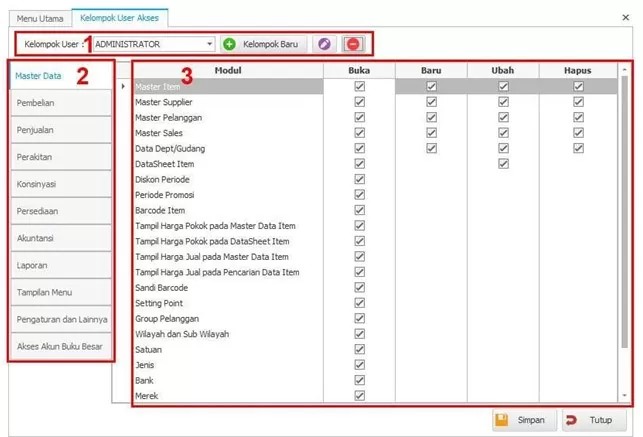Open the Kelompok User dropdown
The image size is (643, 437).
click(x=209, y=44)
